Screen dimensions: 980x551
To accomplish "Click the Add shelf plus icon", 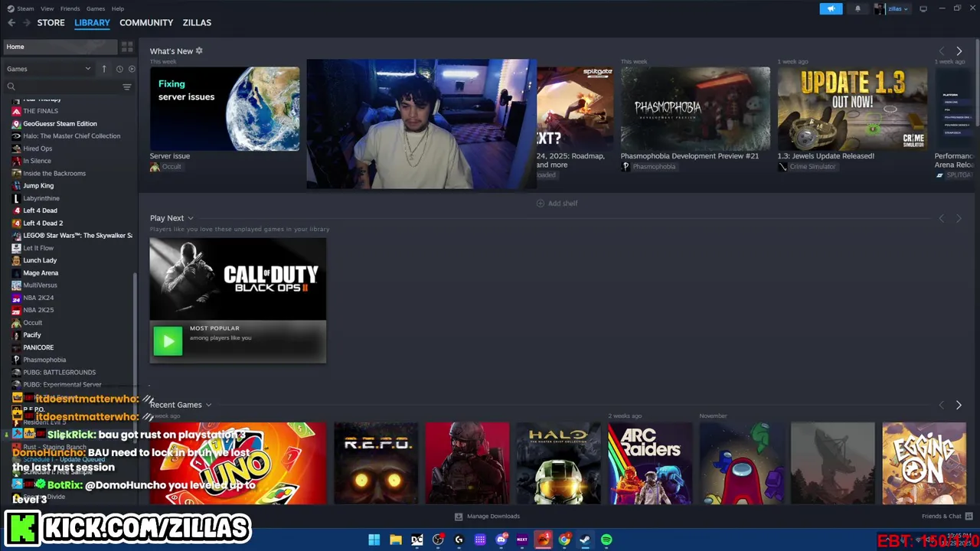I will [540, 203].
